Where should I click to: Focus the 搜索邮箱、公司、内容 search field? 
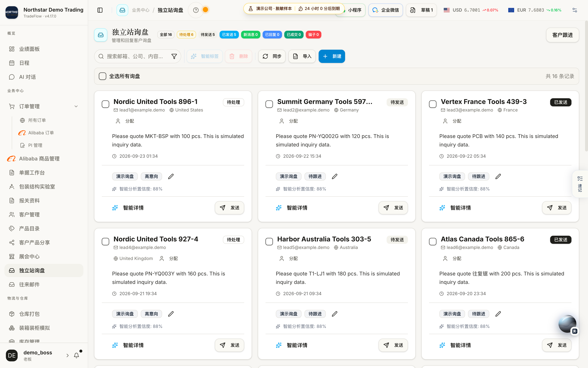137,56
